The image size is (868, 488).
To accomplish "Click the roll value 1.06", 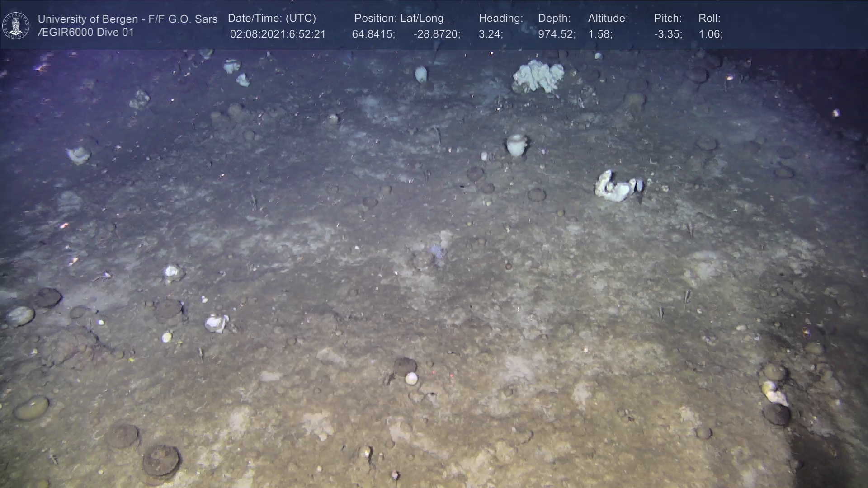I will coord(710,34).
